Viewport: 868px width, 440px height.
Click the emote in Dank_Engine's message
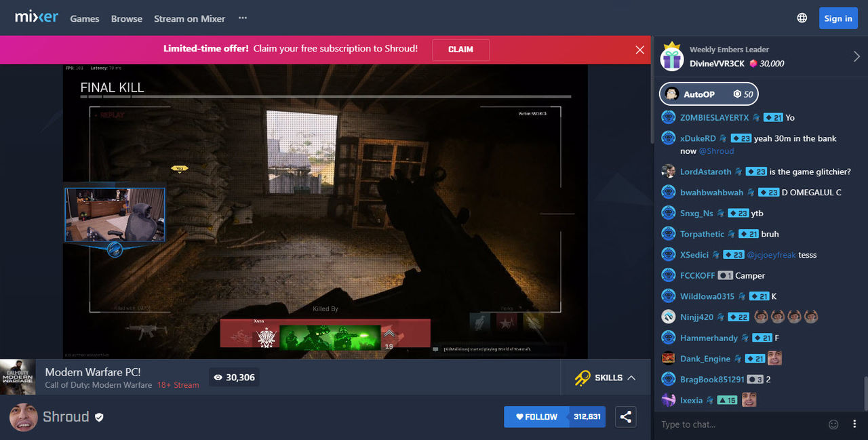774,358
